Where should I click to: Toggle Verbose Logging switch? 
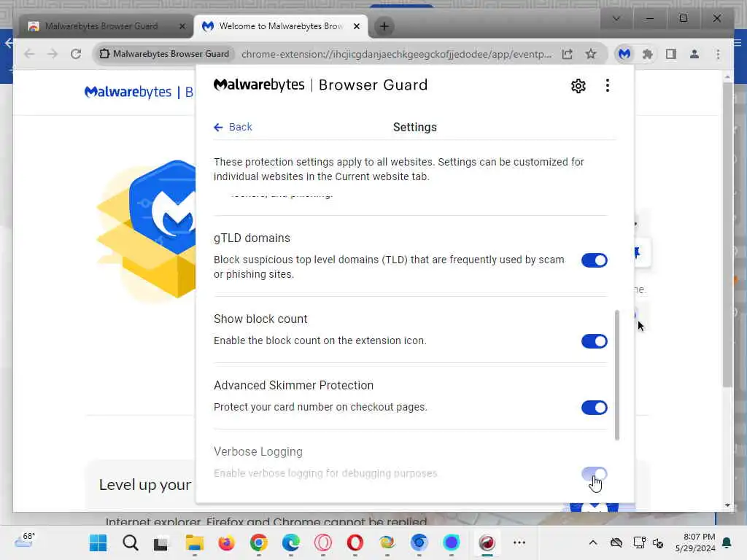point(594,474)
